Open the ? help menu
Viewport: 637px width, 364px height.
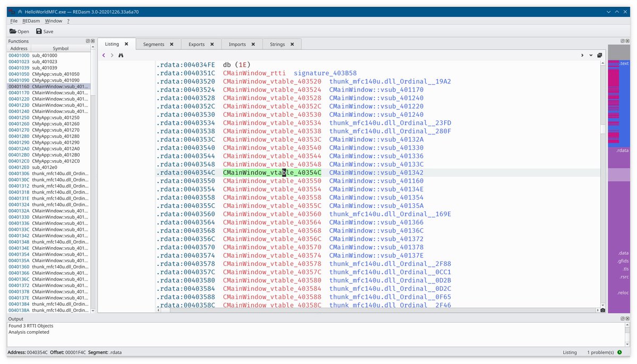point(68,21)
